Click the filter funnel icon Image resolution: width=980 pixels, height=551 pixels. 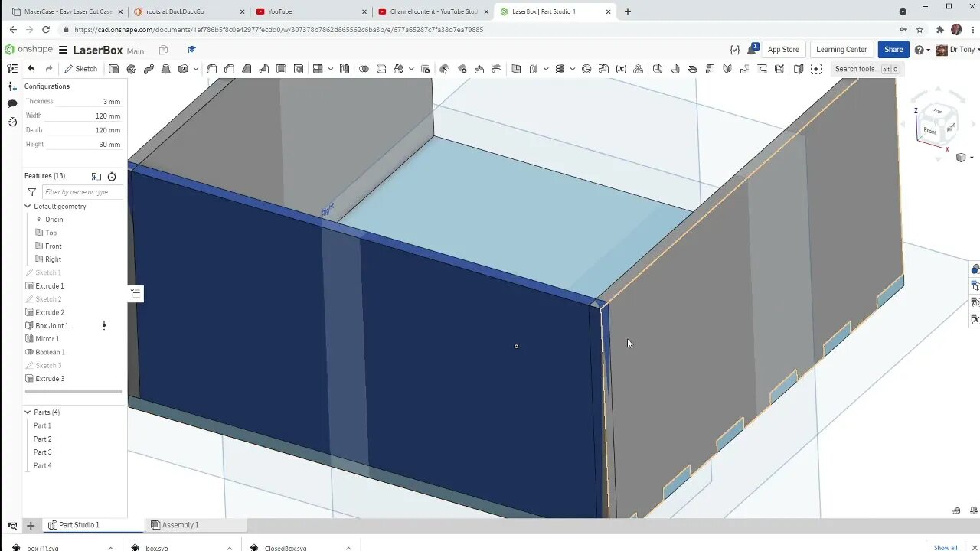pyautogui.click(x=31, y=192)
